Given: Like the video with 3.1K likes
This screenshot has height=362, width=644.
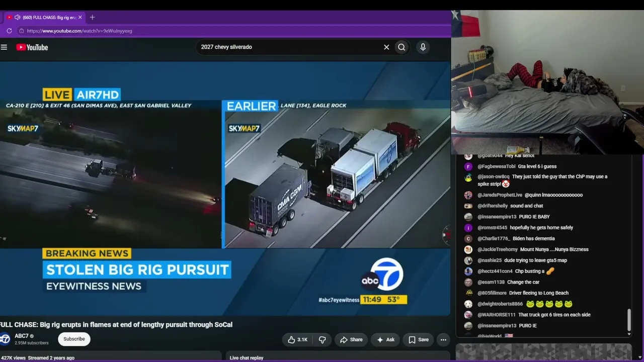Looking at the screenshot, I should (x=297, y=340).
